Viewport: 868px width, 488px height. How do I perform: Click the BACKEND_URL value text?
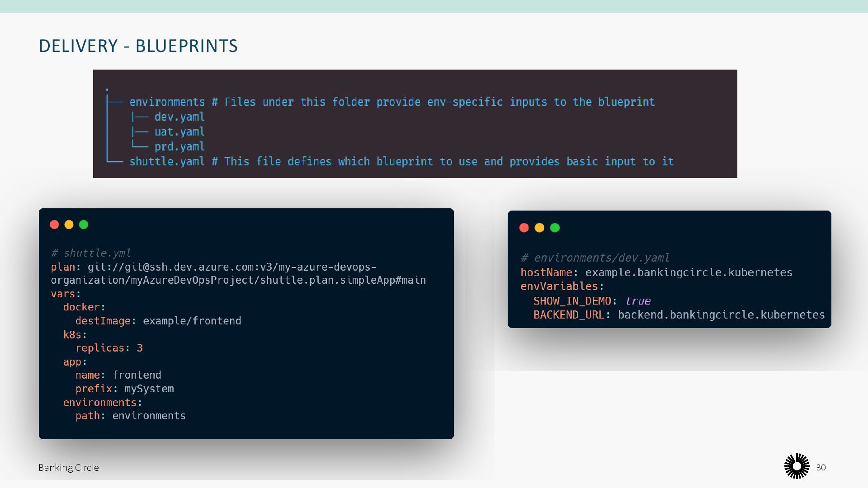721,315
